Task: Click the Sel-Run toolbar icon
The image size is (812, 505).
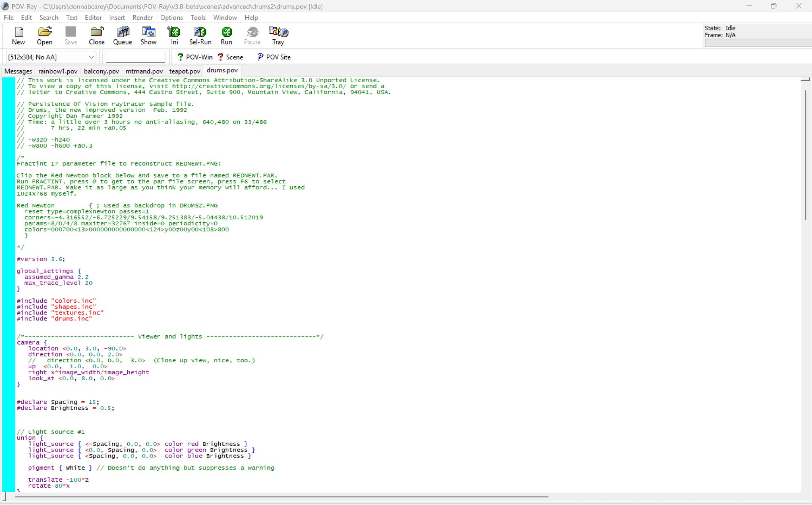Action: 200,36
